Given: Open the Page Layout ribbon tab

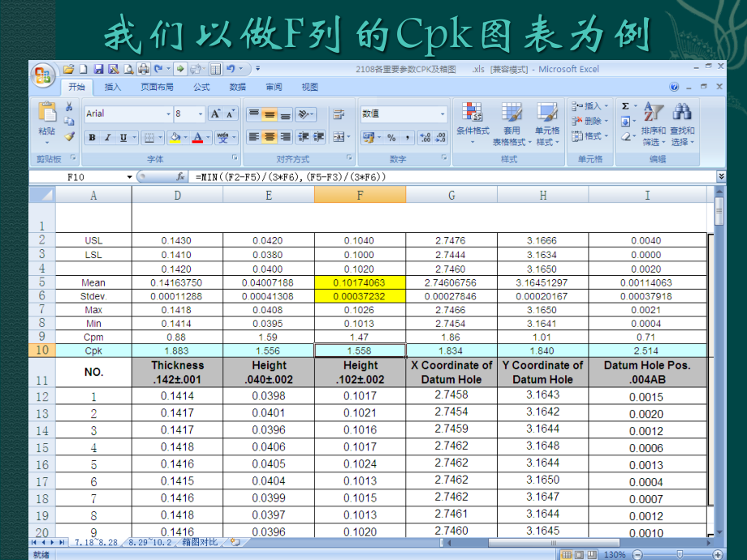Looking at the screenshot, I should coord(158,87).
